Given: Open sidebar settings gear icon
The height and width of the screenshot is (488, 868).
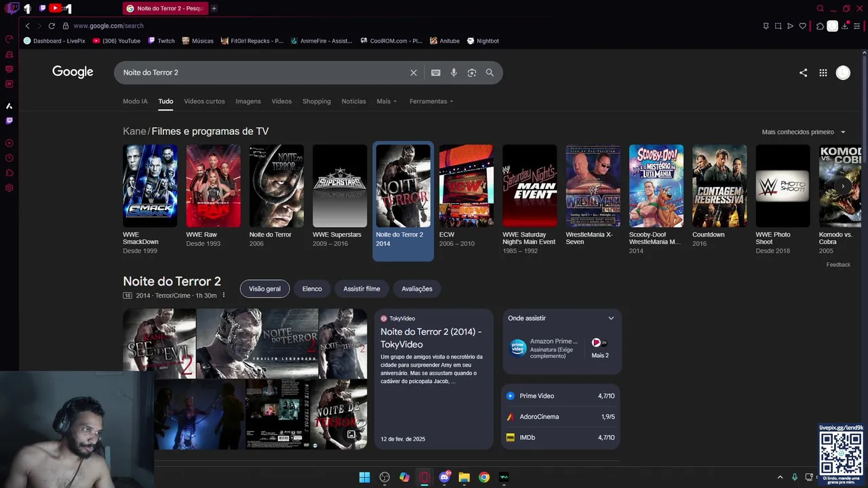Looking at the screenshot, I should 9,188.
